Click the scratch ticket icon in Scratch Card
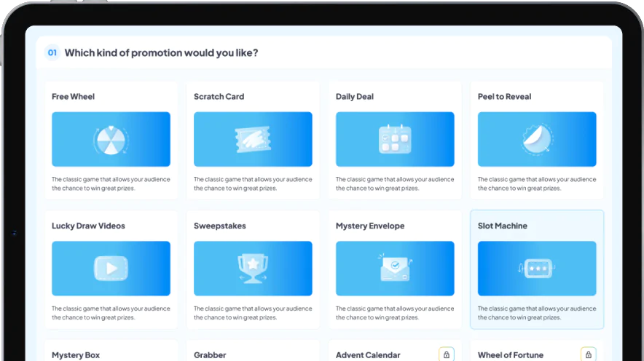This screenshot has height=361, width=644. click(253, 140)
